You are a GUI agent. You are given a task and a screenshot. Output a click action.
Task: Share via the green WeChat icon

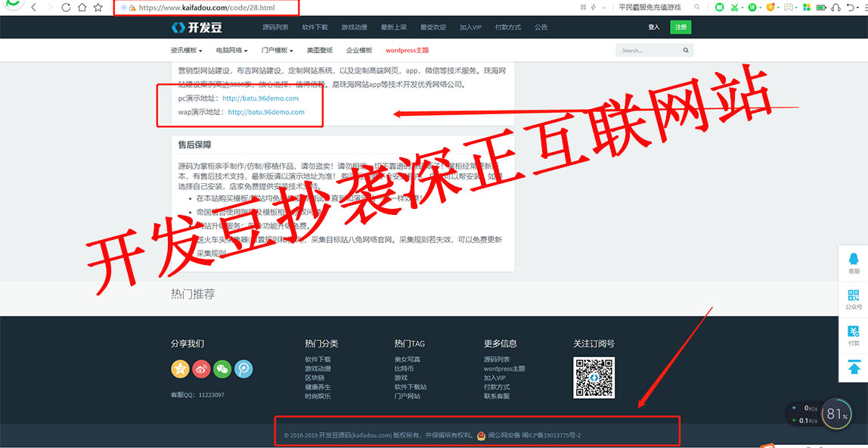[222, 369]
